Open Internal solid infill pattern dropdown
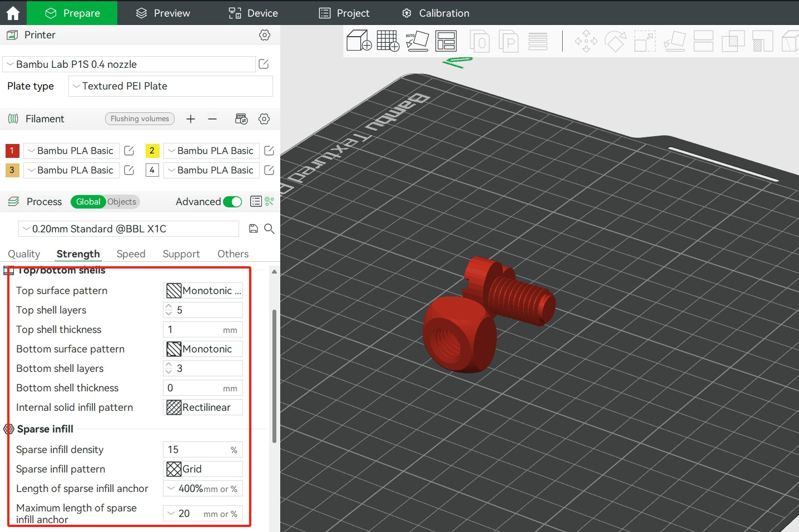The height and width of the screenshot is (532, 799). [x=203, y=407]
